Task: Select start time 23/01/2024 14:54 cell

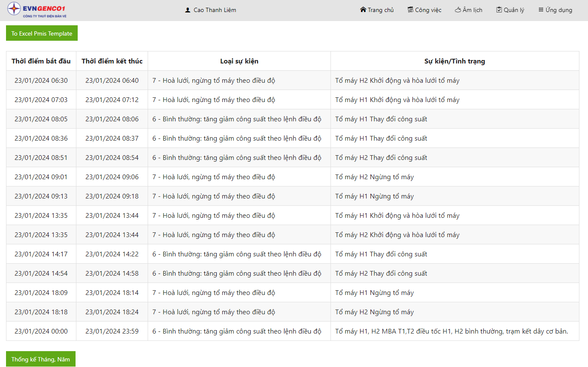Action: tap(41, 273)
